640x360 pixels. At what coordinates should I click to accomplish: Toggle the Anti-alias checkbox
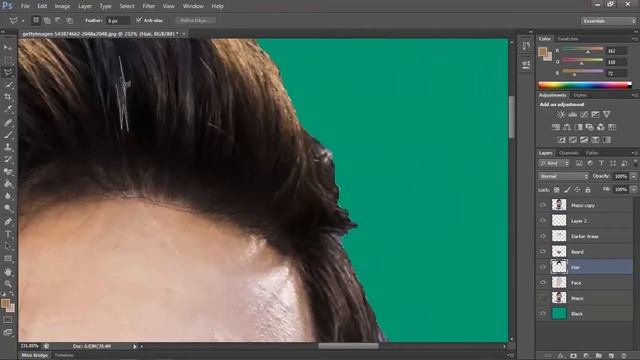[139, 20]
